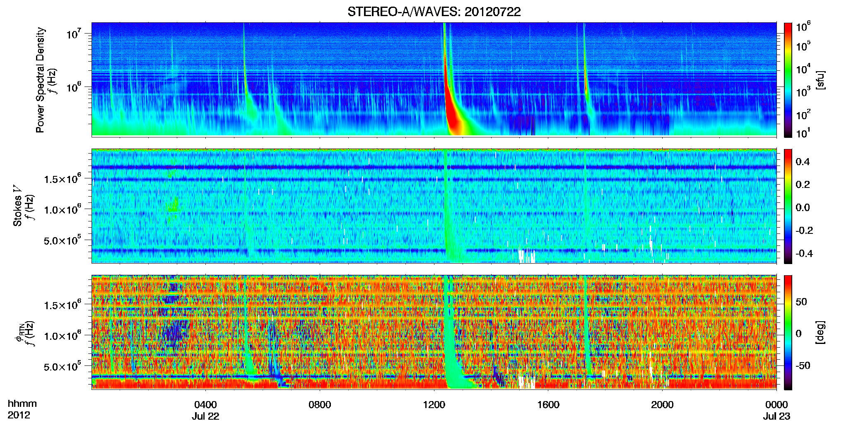This screenshot has width=868, height=447.
Task: Click the -0.4 label on Stokes color bar
Action: pyautogui.click(x=804, y=253)
